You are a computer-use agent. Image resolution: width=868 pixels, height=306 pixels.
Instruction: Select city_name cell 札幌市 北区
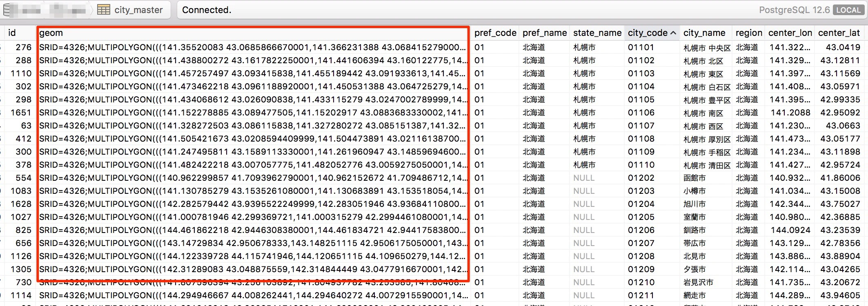(703, 61)
